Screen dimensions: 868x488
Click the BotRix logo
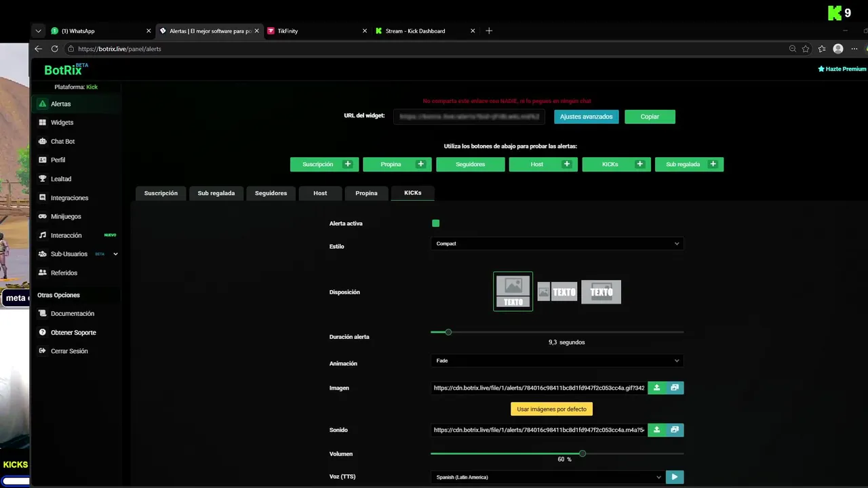tap(66, 69)
